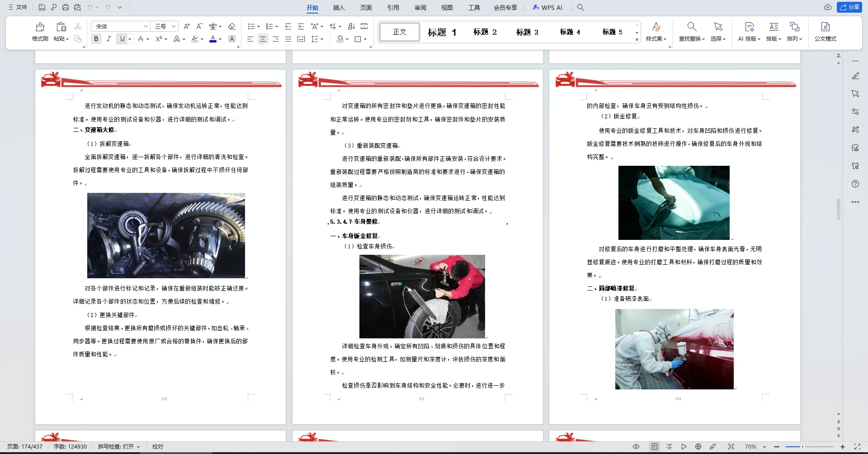Switch to the 插入 ribbon tab
Image resolution: width=868 pixels, height=454 pixels.
(339, 8)
